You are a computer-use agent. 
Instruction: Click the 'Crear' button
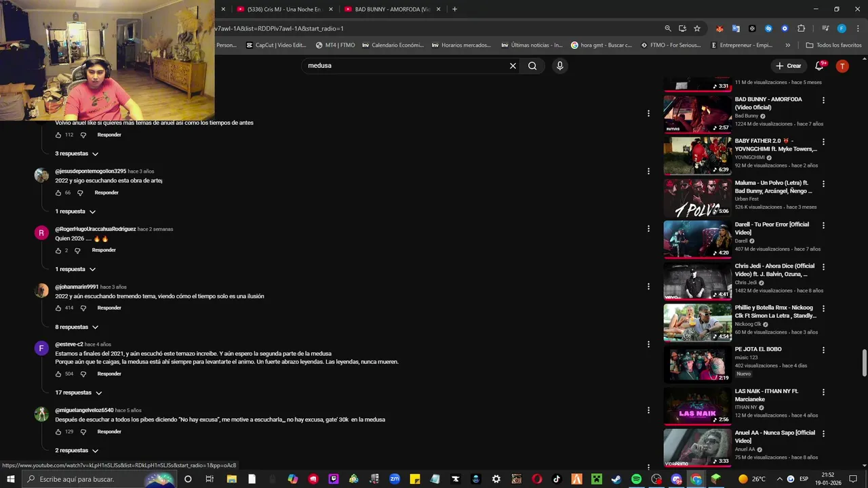(x=788, y=66)
